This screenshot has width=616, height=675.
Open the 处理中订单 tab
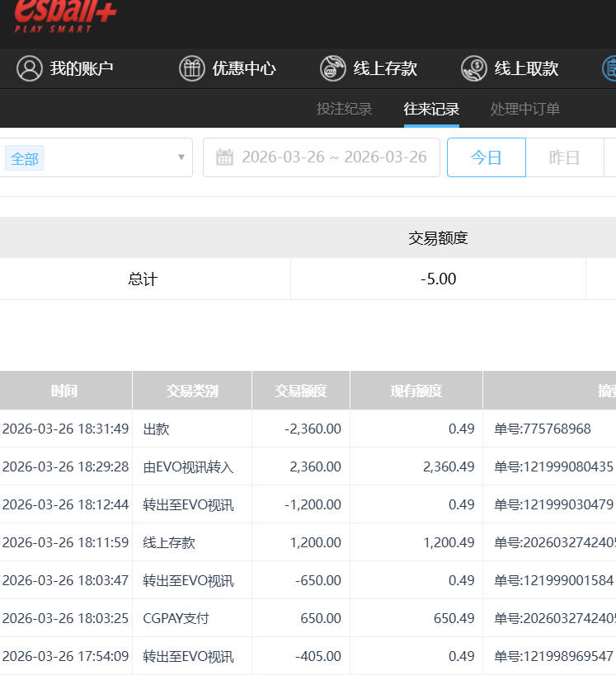[x=525, y=109]
